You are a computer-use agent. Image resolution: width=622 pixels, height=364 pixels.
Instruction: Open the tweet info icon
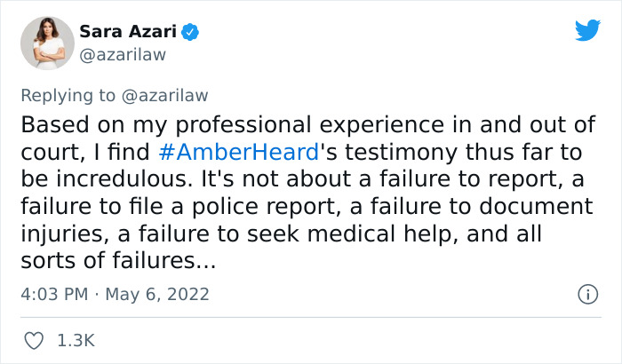(586, 294)
